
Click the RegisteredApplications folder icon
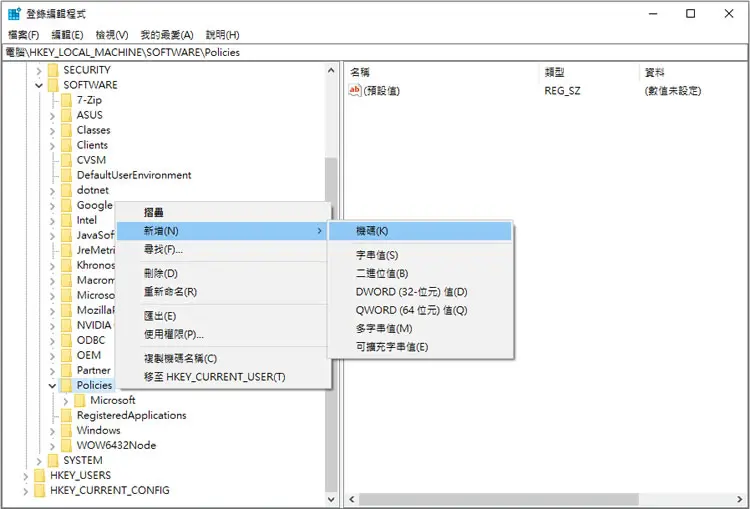(66, 415)
